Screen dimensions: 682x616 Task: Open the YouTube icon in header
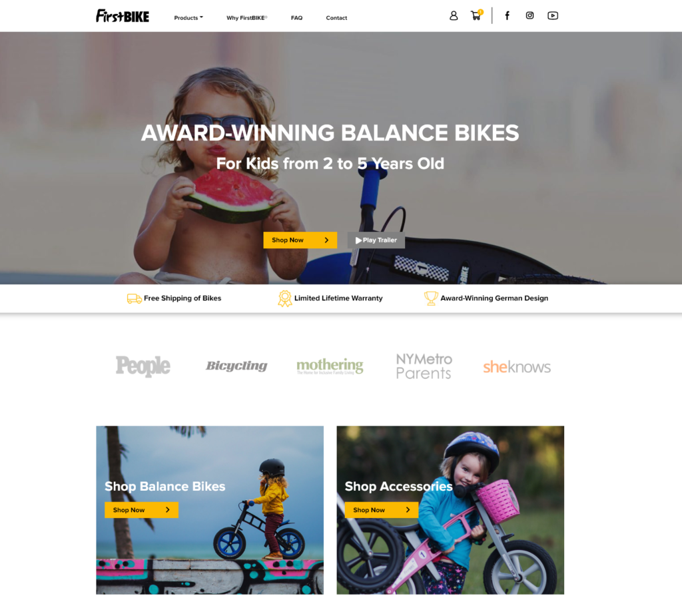[x=552, y=16]
